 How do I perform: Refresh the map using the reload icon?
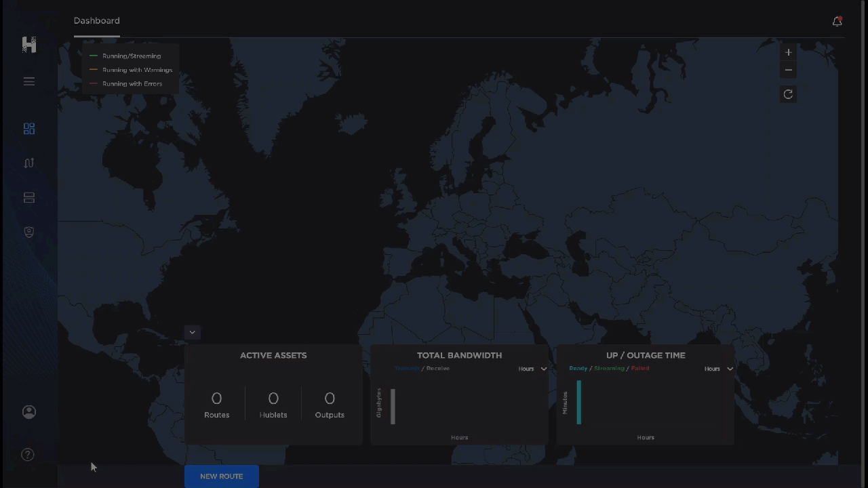click(x=788, y=94)
